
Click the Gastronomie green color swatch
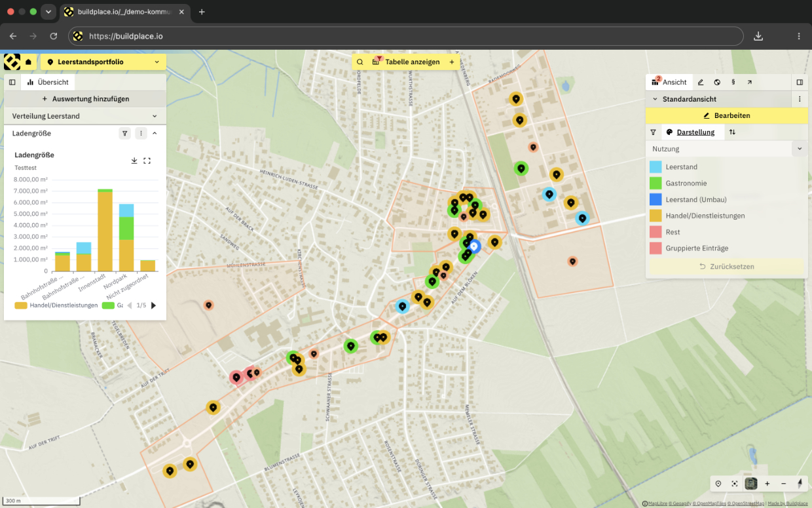point(655,184)
